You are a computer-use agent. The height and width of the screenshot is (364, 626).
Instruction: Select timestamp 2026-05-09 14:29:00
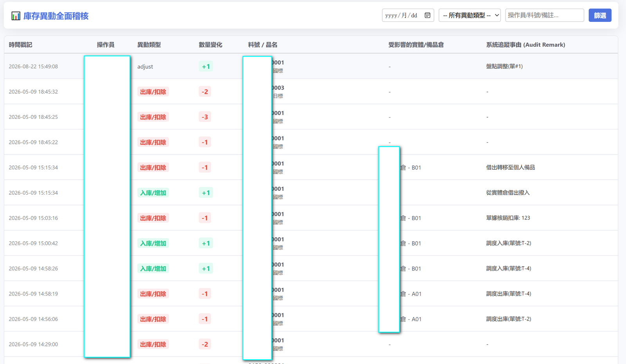click(33, 344)
